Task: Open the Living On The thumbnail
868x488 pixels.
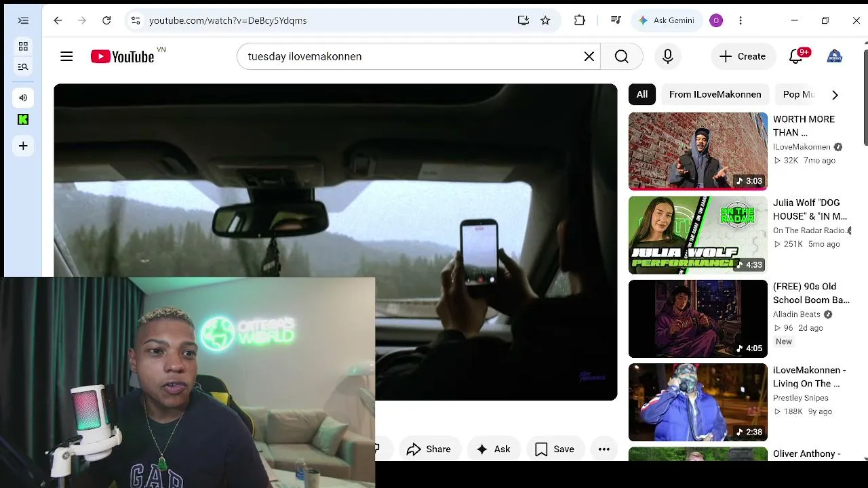Action: point(698,403)
